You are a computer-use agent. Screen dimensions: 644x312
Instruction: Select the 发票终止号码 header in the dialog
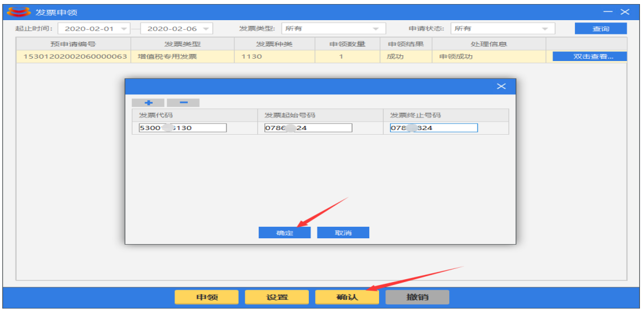point(446,115)
